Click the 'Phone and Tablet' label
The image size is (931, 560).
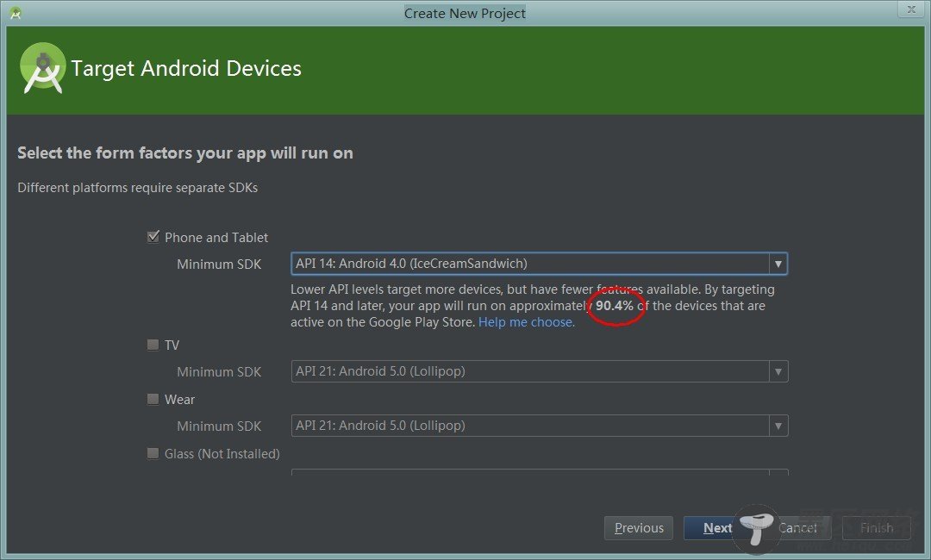click(216, 237)
